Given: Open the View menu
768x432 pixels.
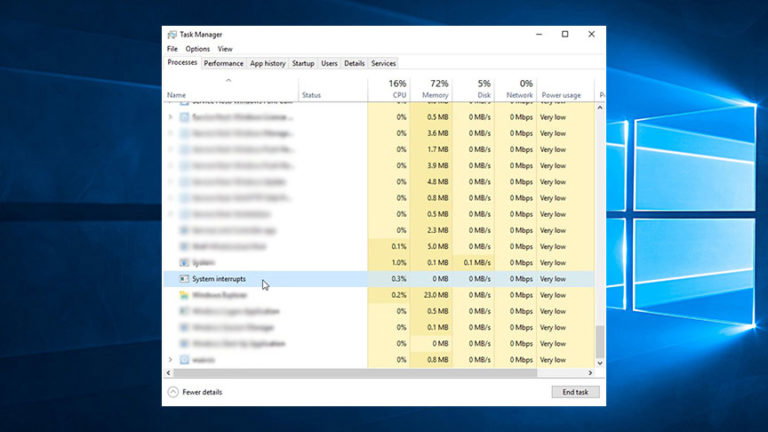Looking at the screenshot, I should click(x=225, y=49).
